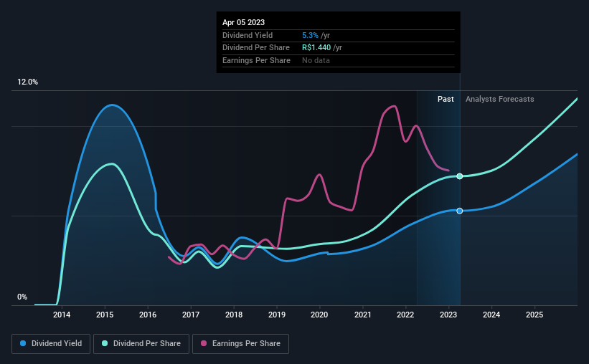Click the 2024 x-axis label

coord(491,315)
